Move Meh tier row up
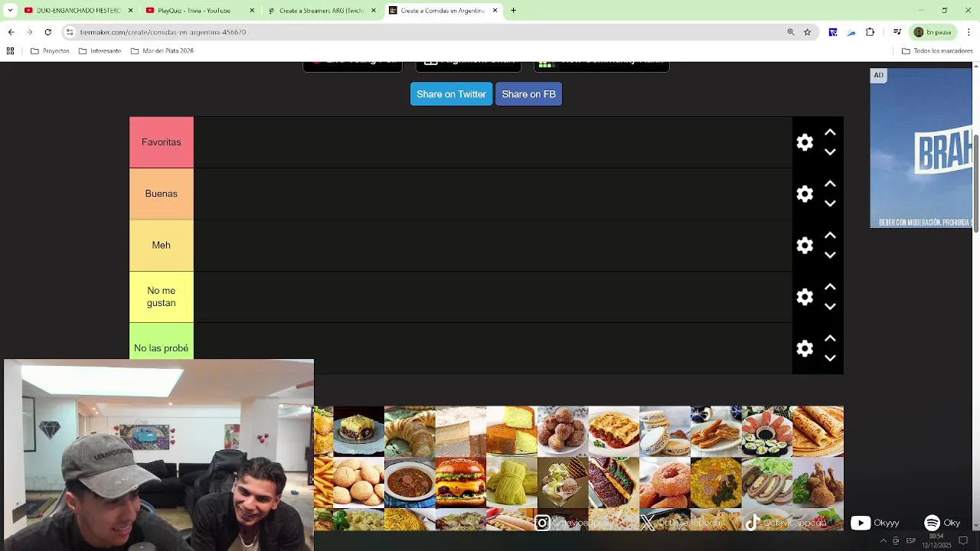980x551 pixels. tap(830, 235)
